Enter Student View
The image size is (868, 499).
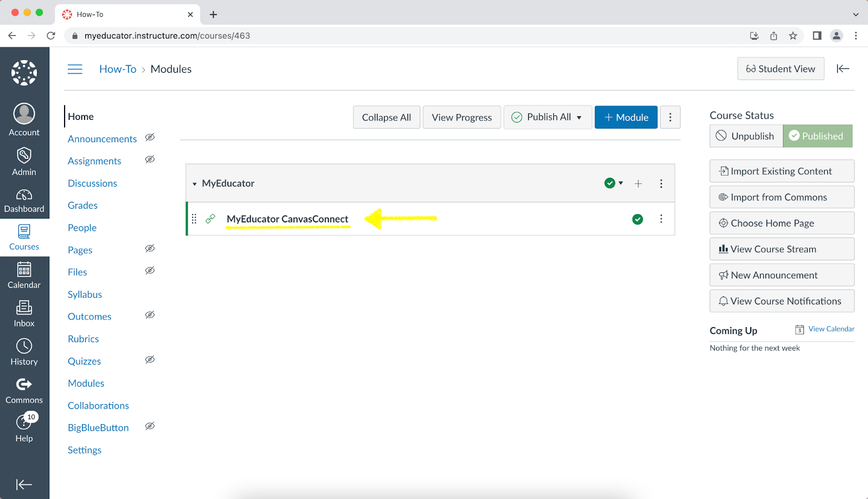781,69
